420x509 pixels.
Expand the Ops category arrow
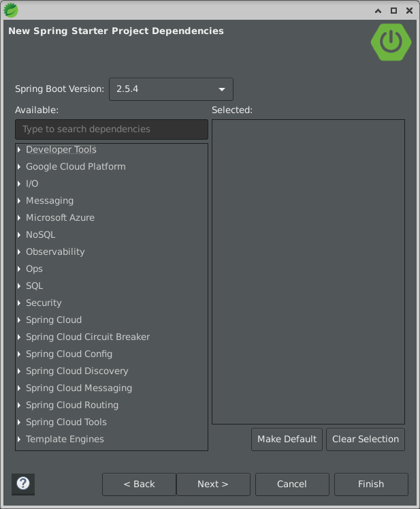click(19, 268)
